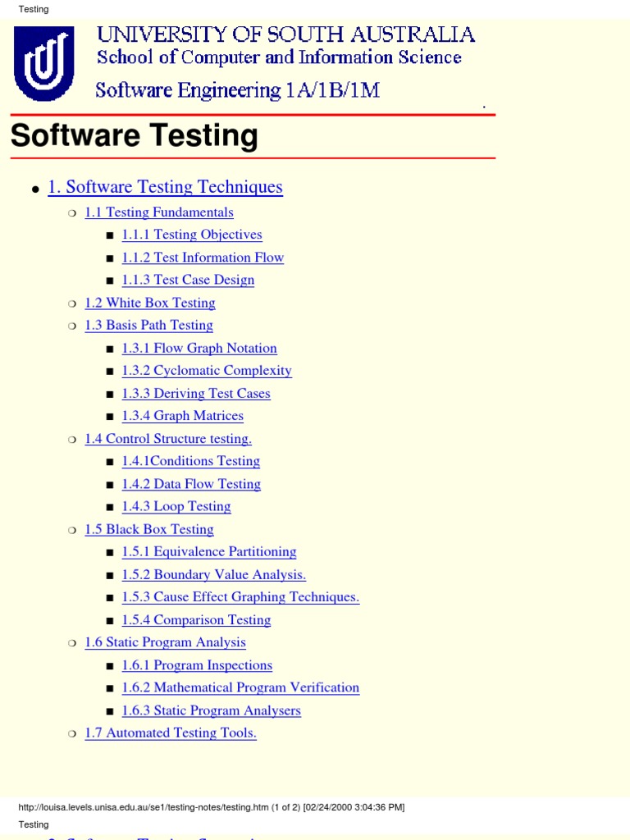Follow 1.5.2 Boundary Value Analysis link
The height and width of the screenshot is (840, 630).
(214, 575)
